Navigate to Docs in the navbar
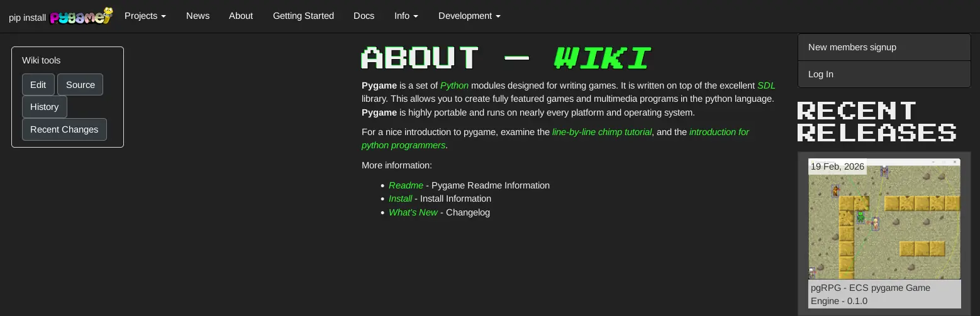The height and width of the screenshot is (316, 980). pos(364,16)
